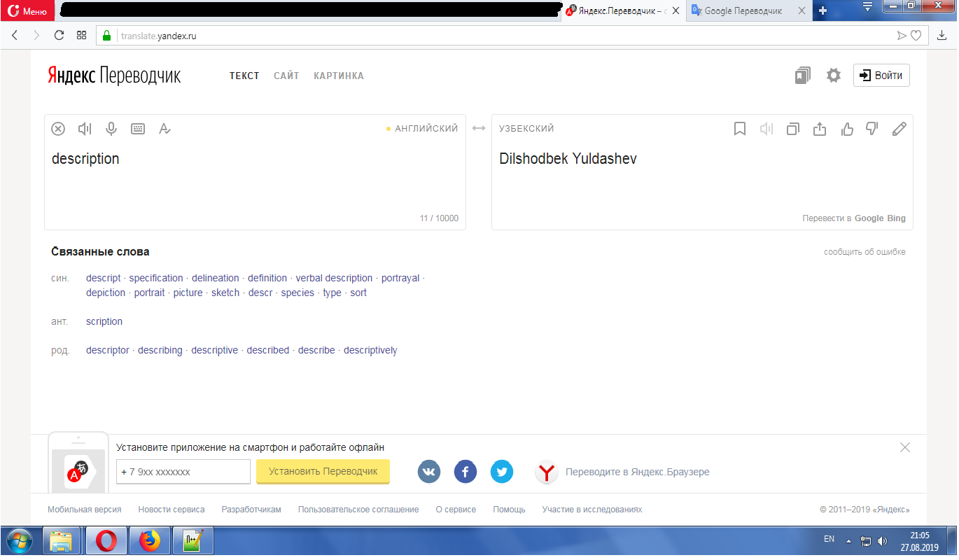Click the Войти login button
Viewport: 959px width, 560px height.
881,76
